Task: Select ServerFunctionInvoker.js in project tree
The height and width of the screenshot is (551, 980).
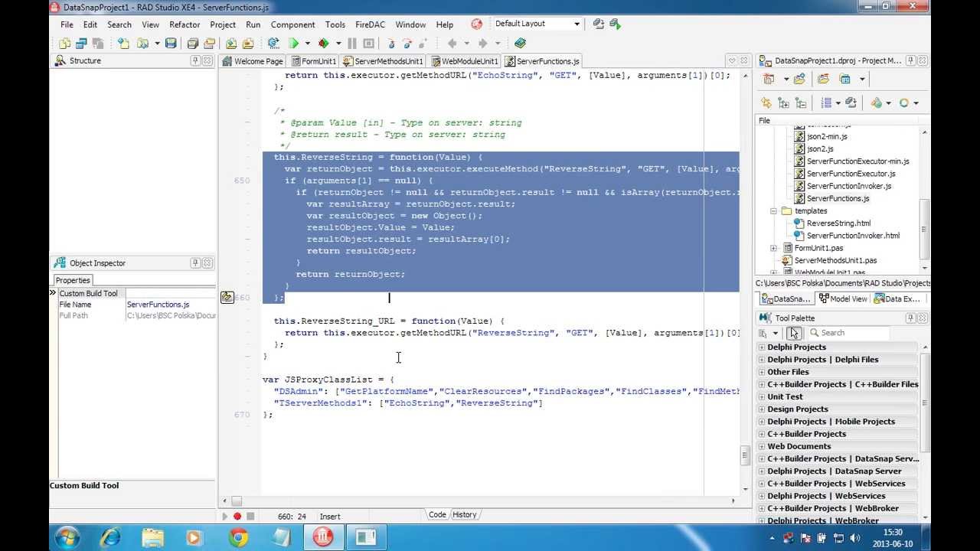Action: point(849,186)
